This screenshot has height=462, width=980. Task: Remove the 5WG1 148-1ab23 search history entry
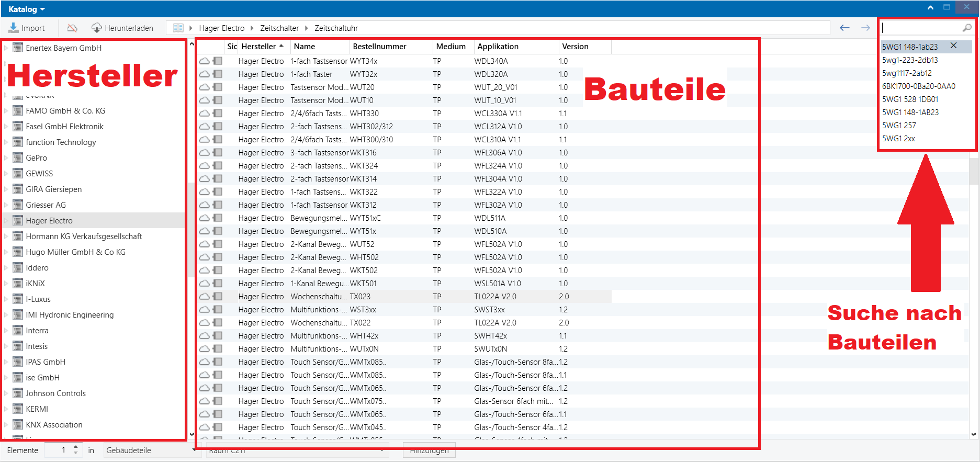[954, 46]
